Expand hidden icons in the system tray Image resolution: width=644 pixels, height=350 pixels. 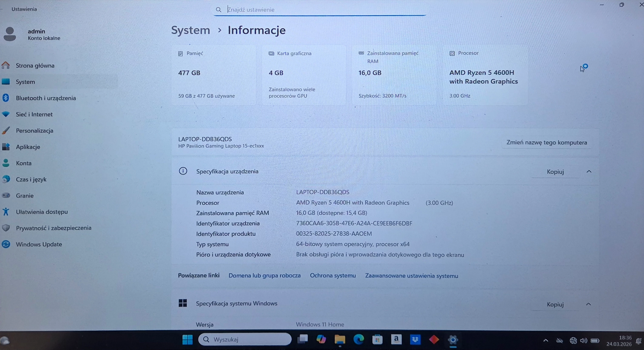(546, 340)
